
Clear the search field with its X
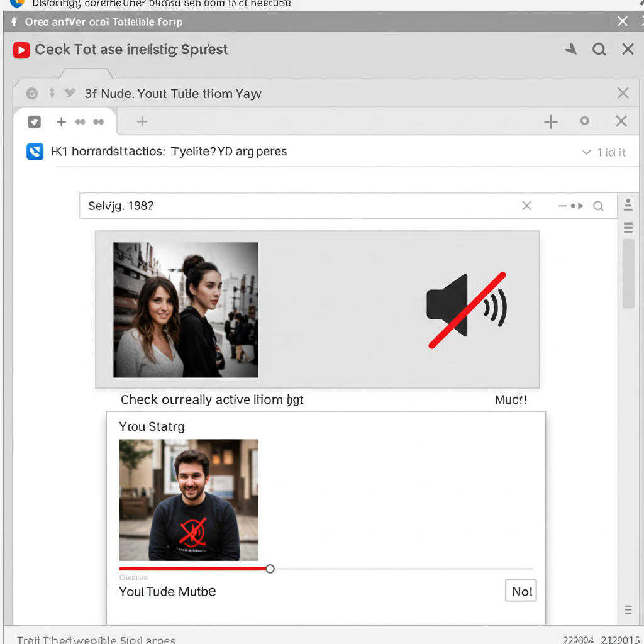point(526,206)
